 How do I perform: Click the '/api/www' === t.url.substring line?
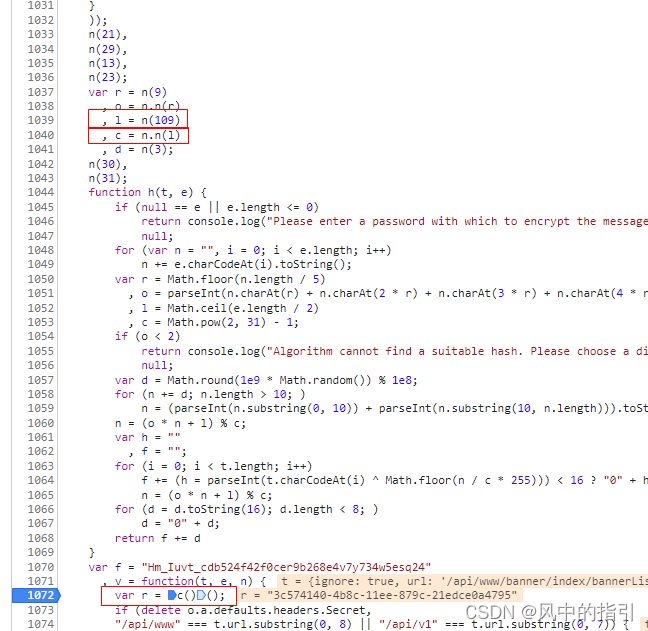[372, 624]
